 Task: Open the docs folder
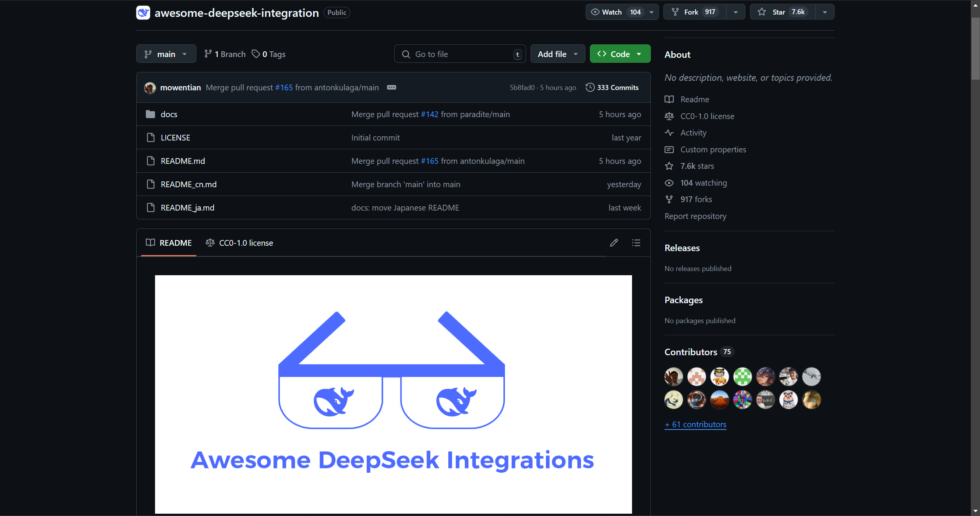[169, 114]
